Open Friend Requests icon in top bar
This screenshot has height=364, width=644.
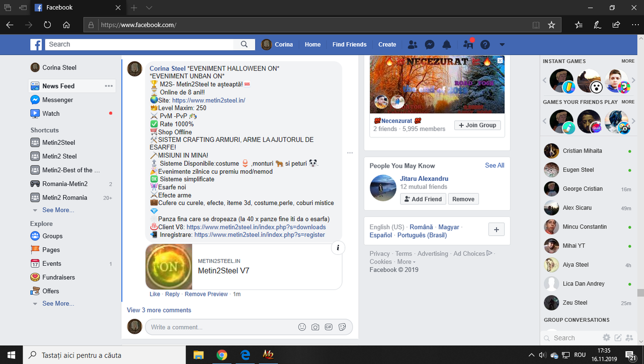click(x=413, y=44)
